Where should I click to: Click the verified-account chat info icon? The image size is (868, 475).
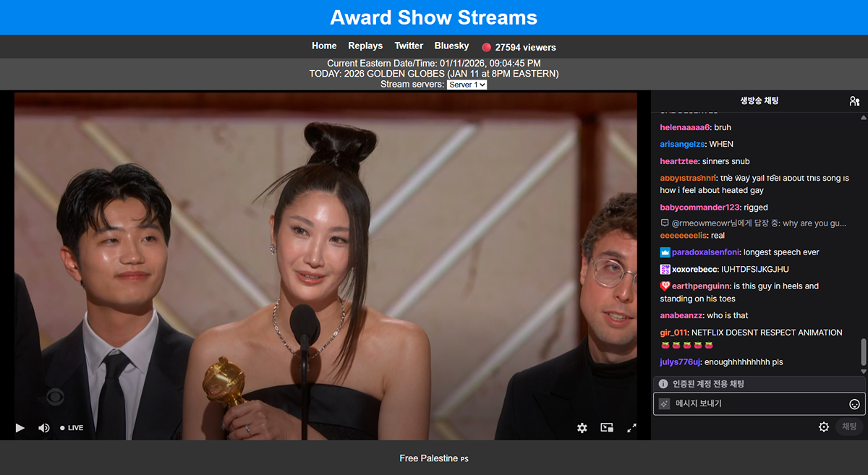pyautogui.click(x=663, y=384)
